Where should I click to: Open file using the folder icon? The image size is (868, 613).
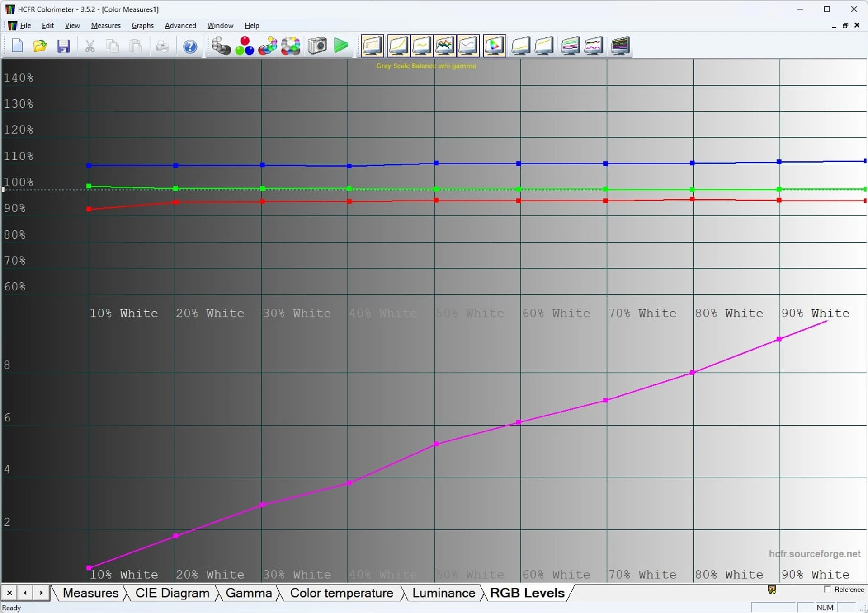40,46
